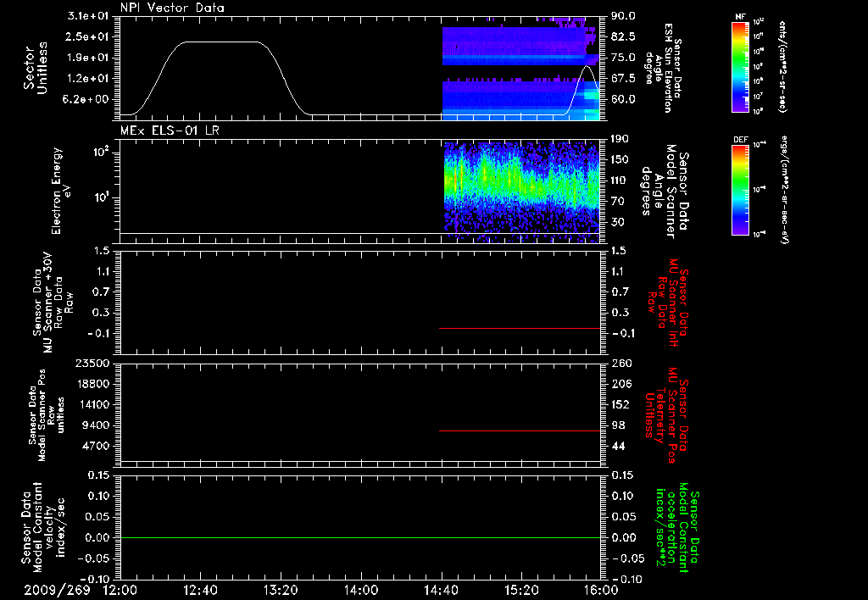
Task: Click the 98 telemetry tick label
Action: point(617,425)
